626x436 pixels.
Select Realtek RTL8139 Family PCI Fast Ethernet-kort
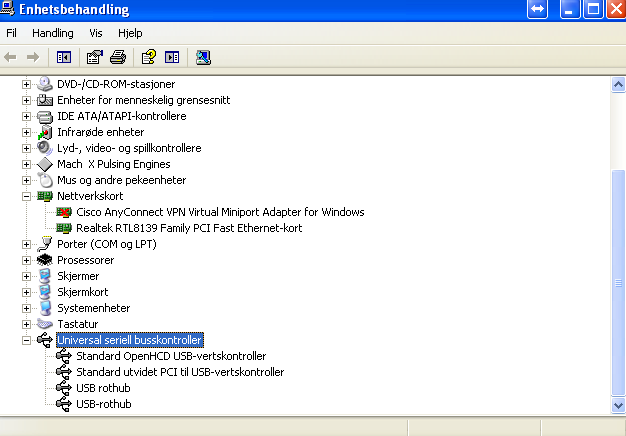click(x=189, y=228)
